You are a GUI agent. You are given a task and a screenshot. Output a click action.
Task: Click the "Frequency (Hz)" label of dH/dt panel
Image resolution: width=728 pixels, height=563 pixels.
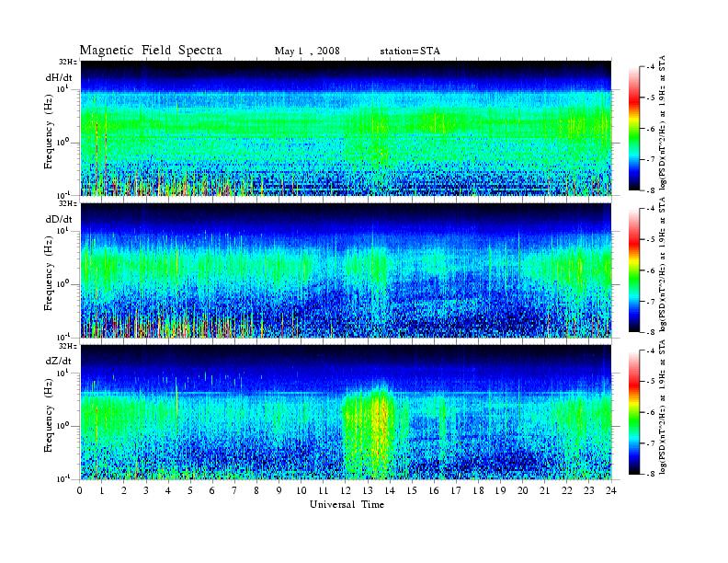pyautogui.click(x=49, y=132)
